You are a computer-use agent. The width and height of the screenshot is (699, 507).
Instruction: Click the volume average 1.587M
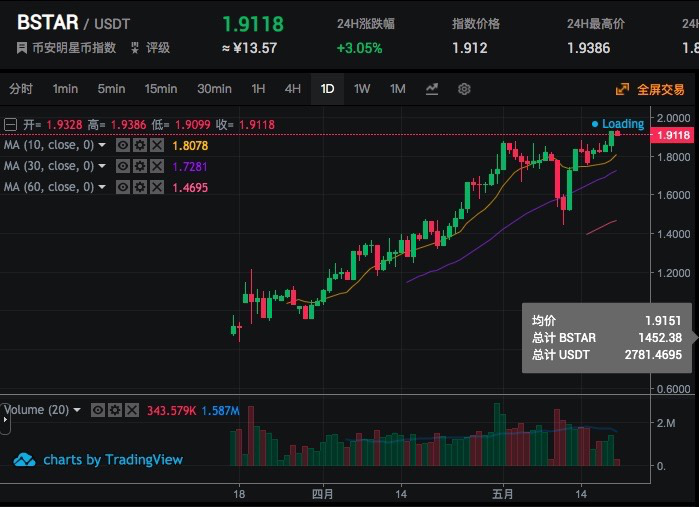pyautogui.click(x=220, y=411)
